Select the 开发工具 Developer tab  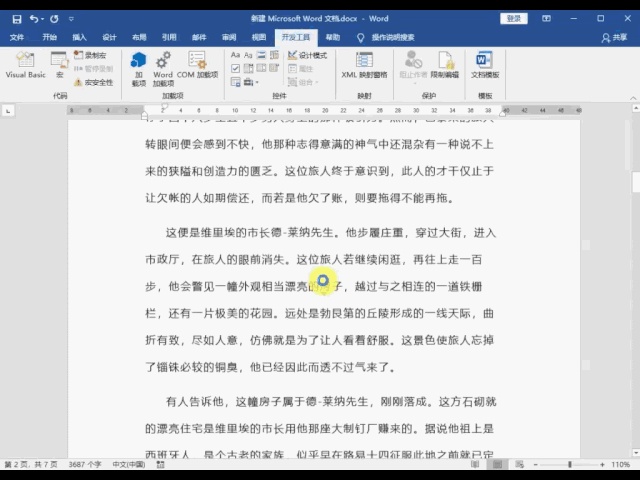pyautogui.click(x=296, y=38)
